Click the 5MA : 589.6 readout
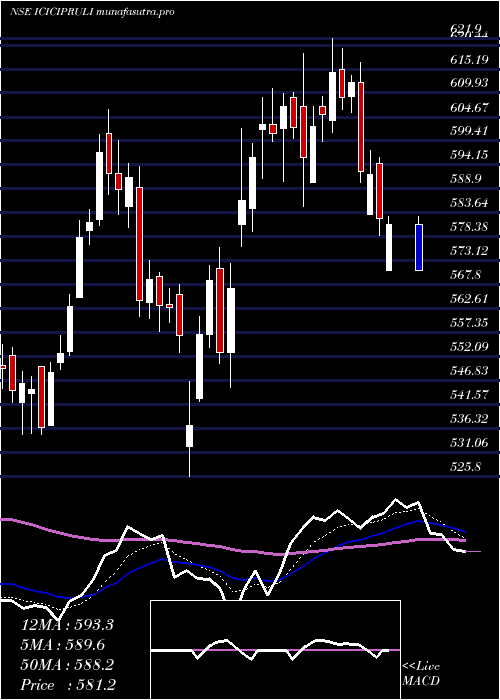500x700 pixels. point(63,645)
